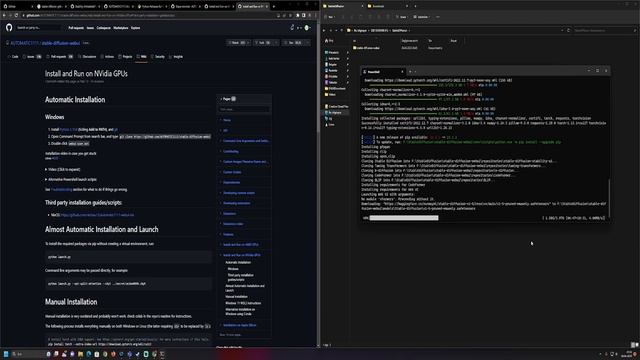
Task: Click the taskbar search box
Action: click(28, 354)
